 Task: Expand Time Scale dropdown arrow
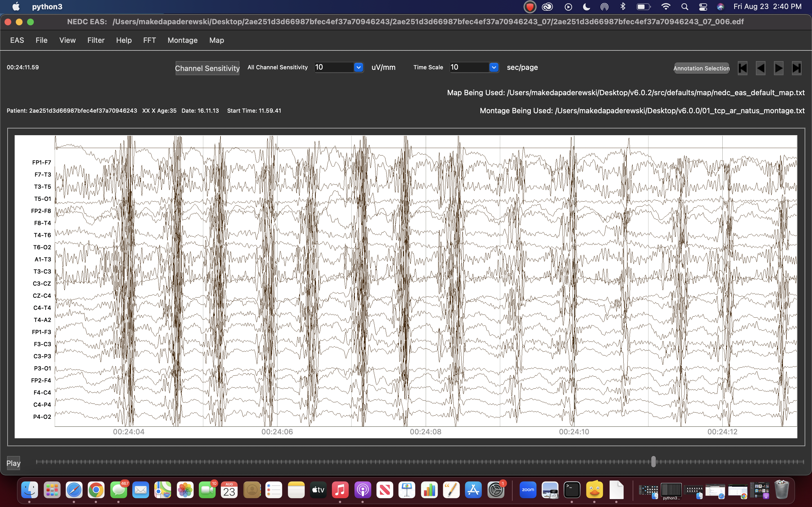494,67
